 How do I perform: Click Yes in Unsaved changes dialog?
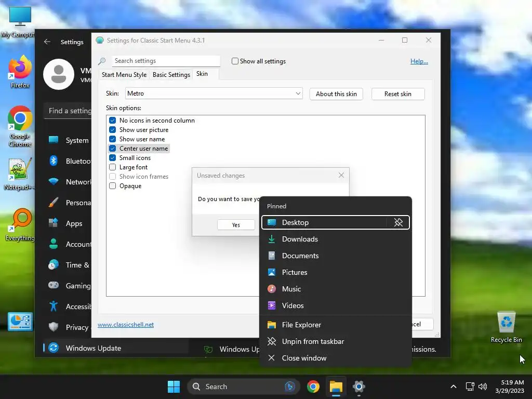[x=236, y=224]
